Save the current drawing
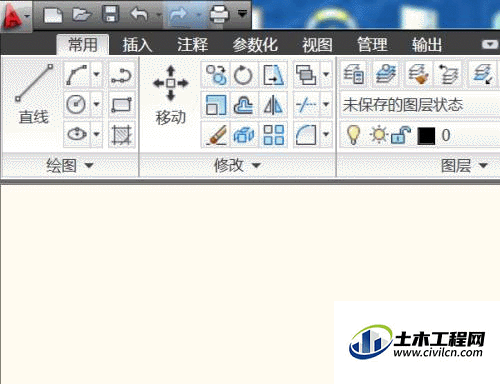The image size is (500, 384). 111,14
